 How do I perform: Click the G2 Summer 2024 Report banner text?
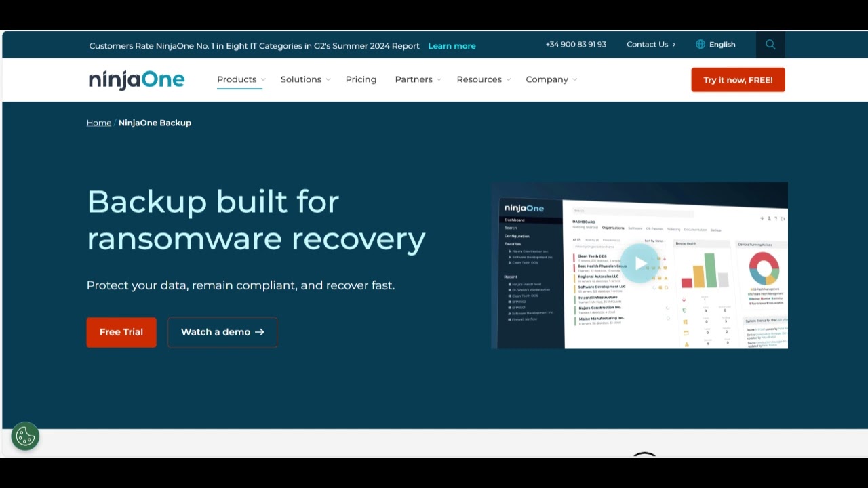tap(254, 46)
